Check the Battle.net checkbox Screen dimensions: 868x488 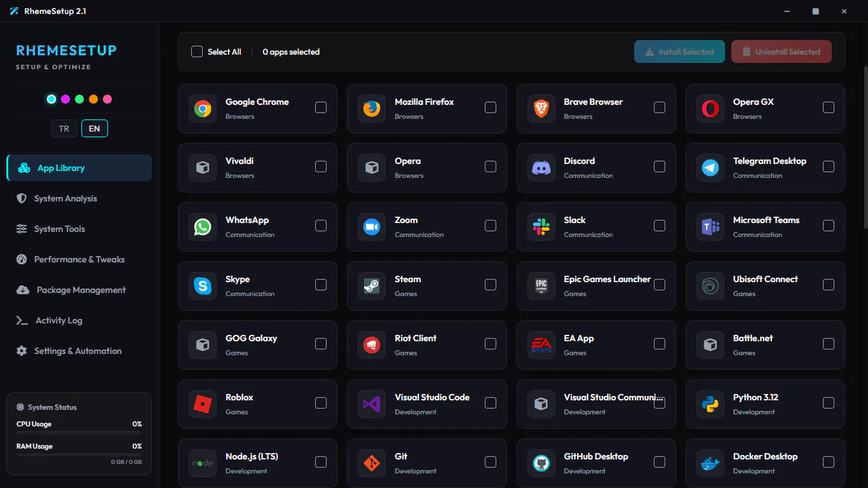coord(829,344)
